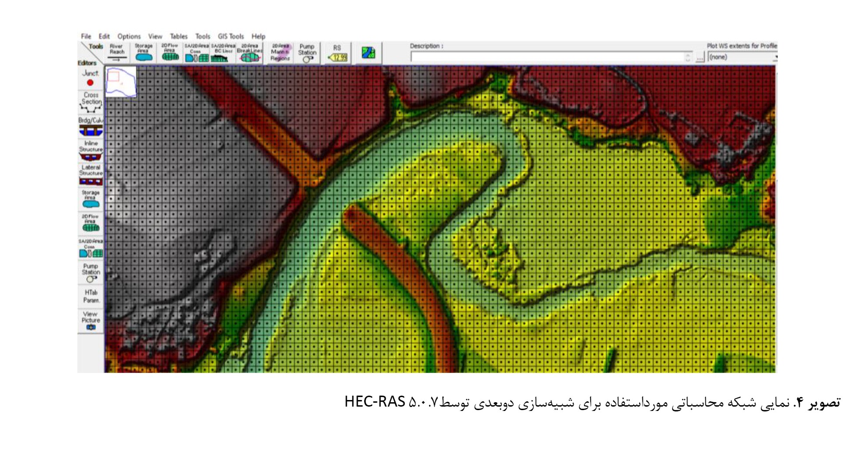Open the RAS Mapper background map icon
Viewport: 868px width, 456px height.
point(368,53)
